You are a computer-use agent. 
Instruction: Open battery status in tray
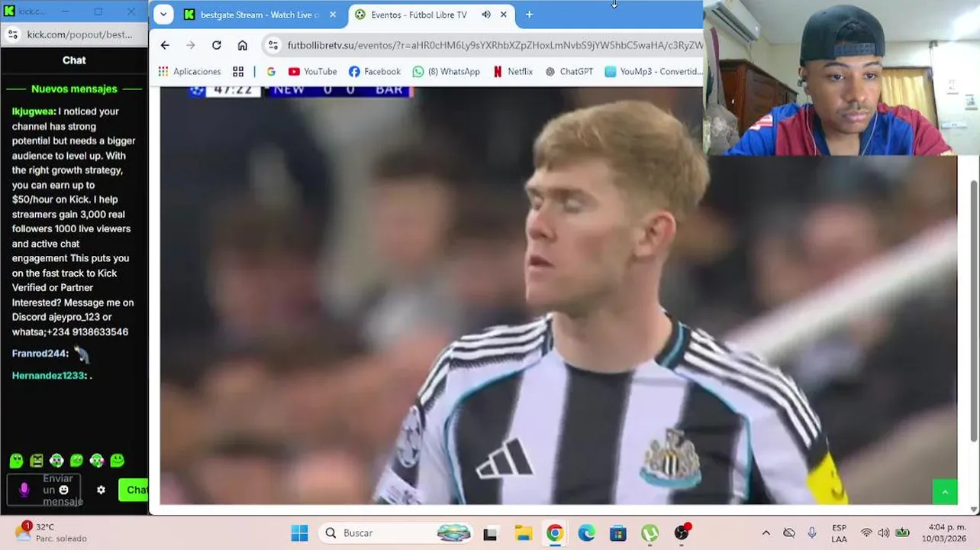tap(902, 532)
